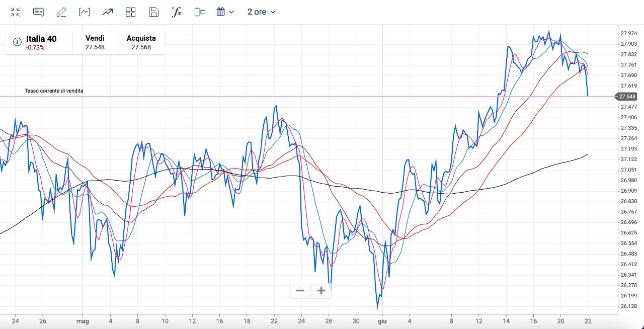Zoom in with the plus button
This screenshot has height=329, width=644.
321,291
